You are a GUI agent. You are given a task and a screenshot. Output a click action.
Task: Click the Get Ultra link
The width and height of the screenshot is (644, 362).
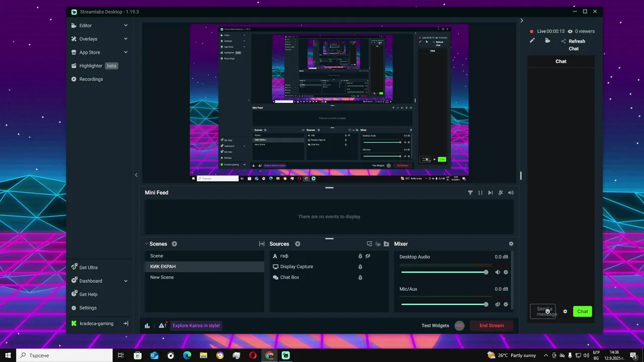(x=88, y=267)
